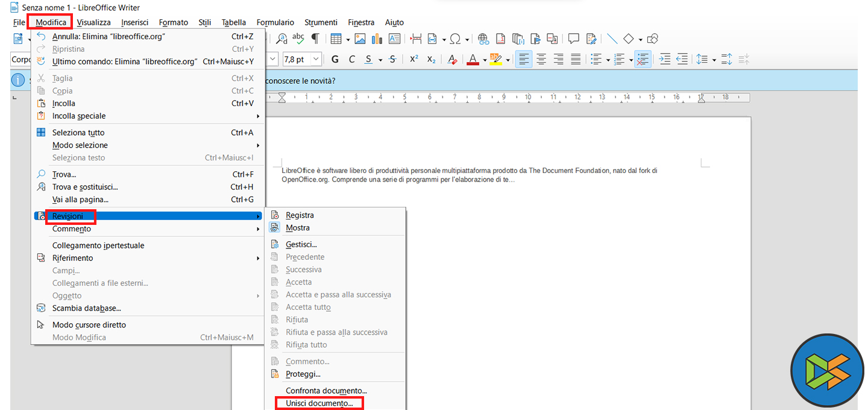
Task: Toggle formatting marks pilcrow icon
Action: click(x=315, y=39)
